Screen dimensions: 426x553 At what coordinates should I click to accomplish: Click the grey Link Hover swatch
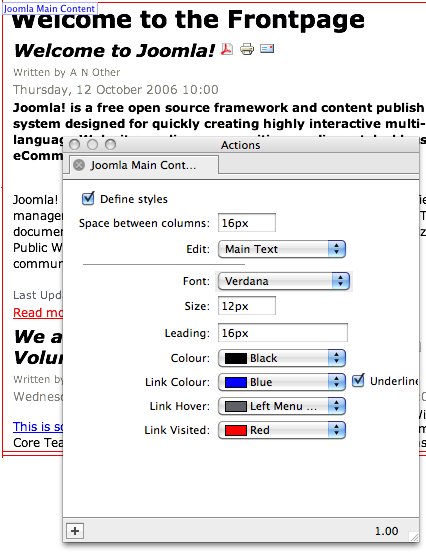click(236, 407)
